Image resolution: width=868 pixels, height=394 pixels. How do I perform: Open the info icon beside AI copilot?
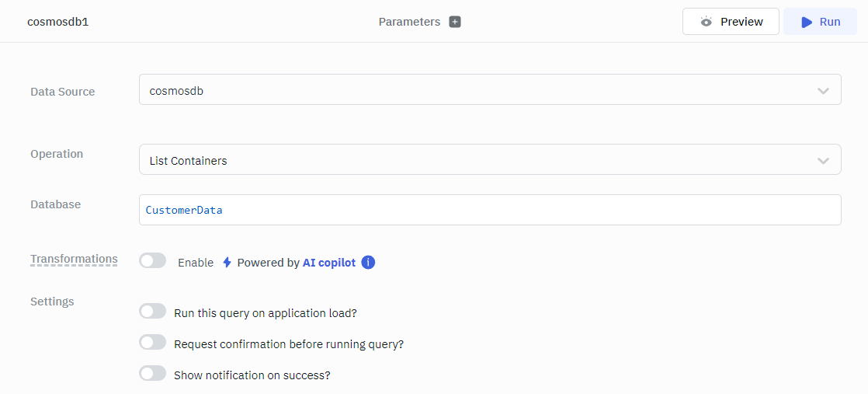point(368,263)
